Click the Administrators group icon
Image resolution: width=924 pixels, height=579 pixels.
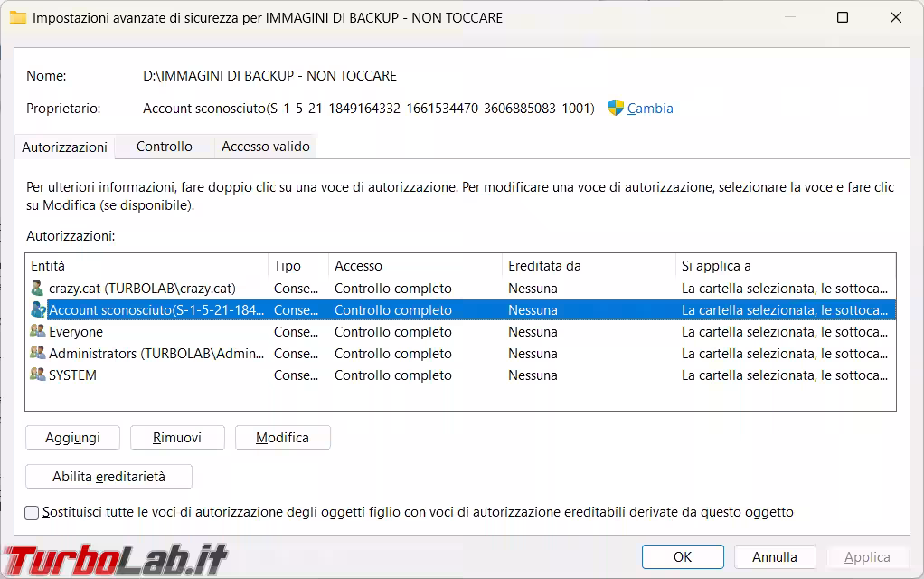pyautogui.click(x=37, y=354)
